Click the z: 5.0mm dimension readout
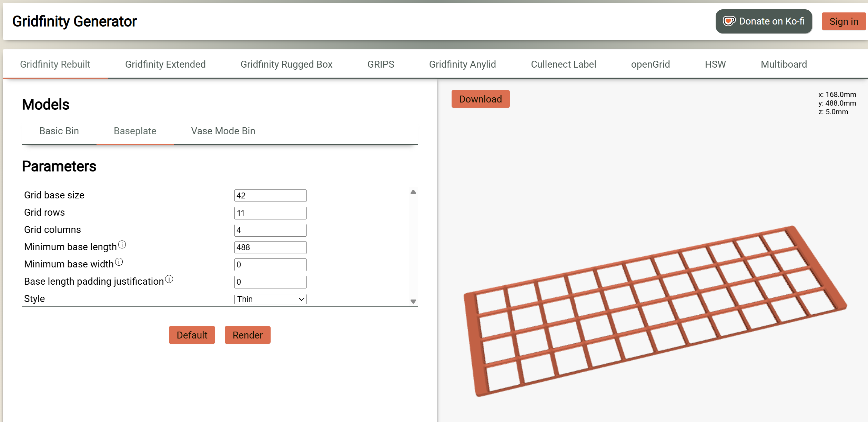868x422 pixels. coord(833,112)
